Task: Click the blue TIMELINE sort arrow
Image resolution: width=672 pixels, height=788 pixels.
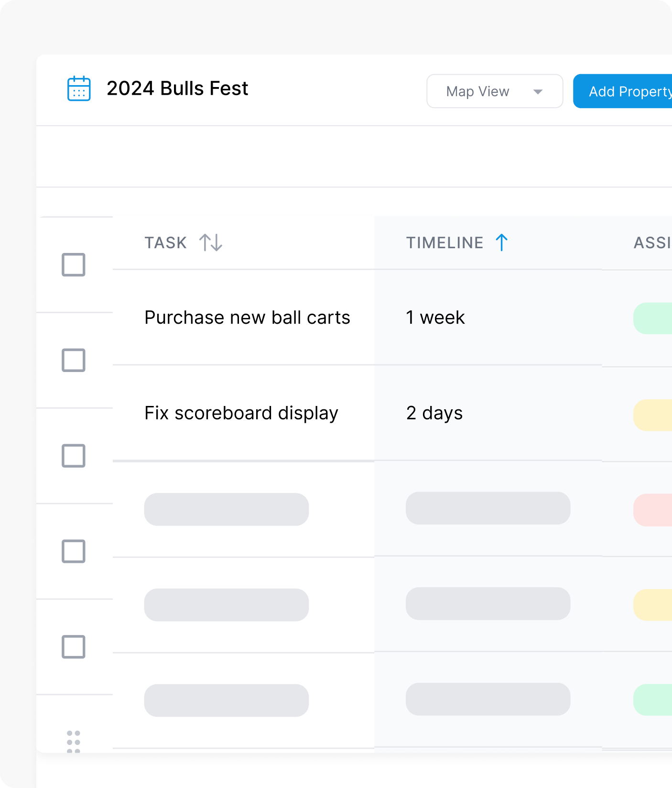Action: click(501, 242)
